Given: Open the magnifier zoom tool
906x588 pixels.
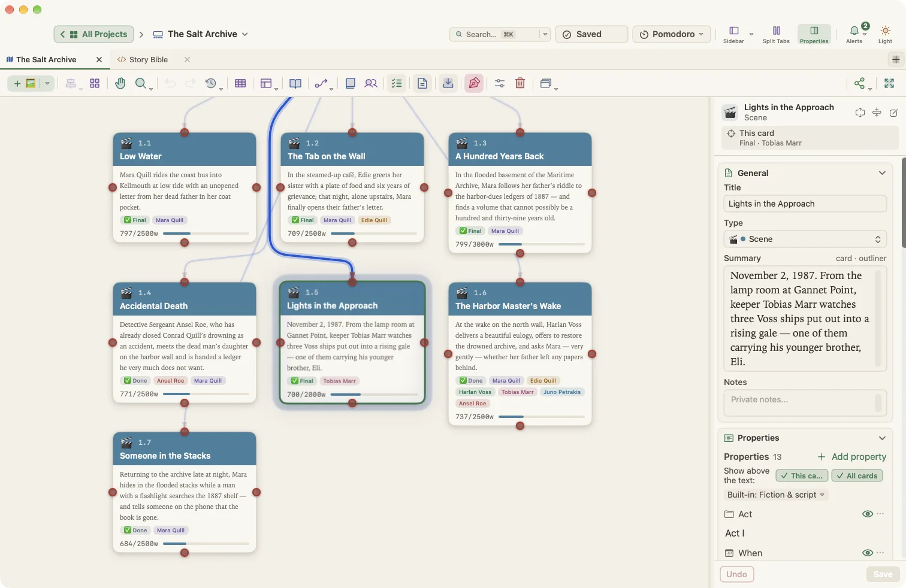Looking at the screenshot, I should pos(141,83).
